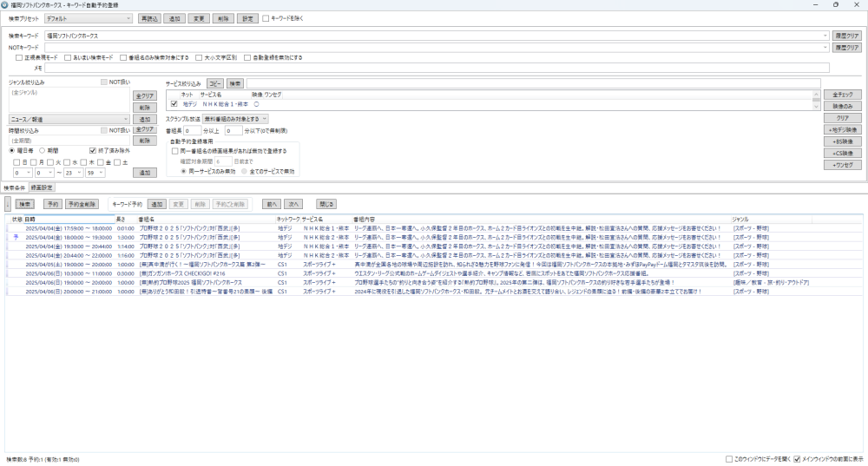Toggle あいまい検索モード checkbox
This screenshot has width=868, height=466.
[x=68, y=57]
